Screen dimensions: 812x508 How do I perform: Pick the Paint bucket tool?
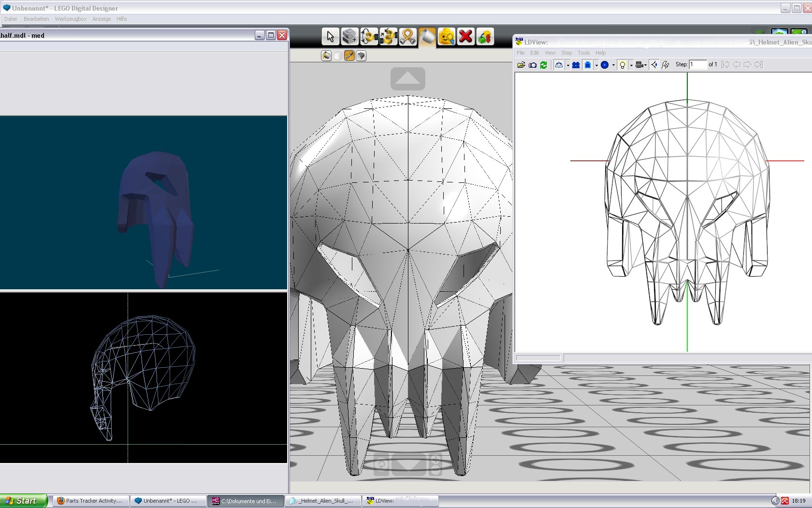pyautogui.click(x=427, y=37)
